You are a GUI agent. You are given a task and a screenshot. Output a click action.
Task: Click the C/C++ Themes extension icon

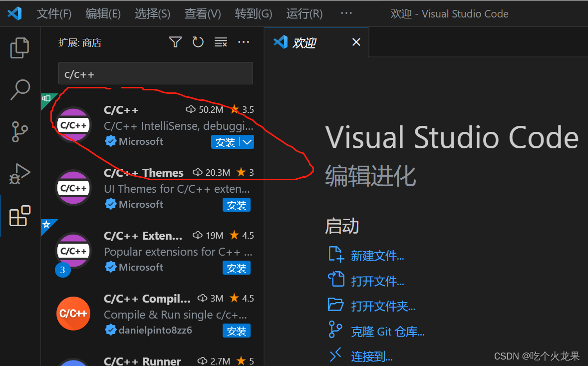73,188
